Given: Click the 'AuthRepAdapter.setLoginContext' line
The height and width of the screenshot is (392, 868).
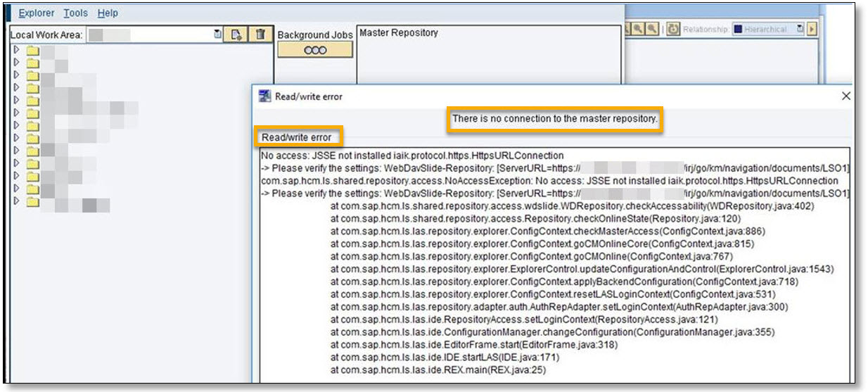Looking at the screenshot, I should point(559,308).
